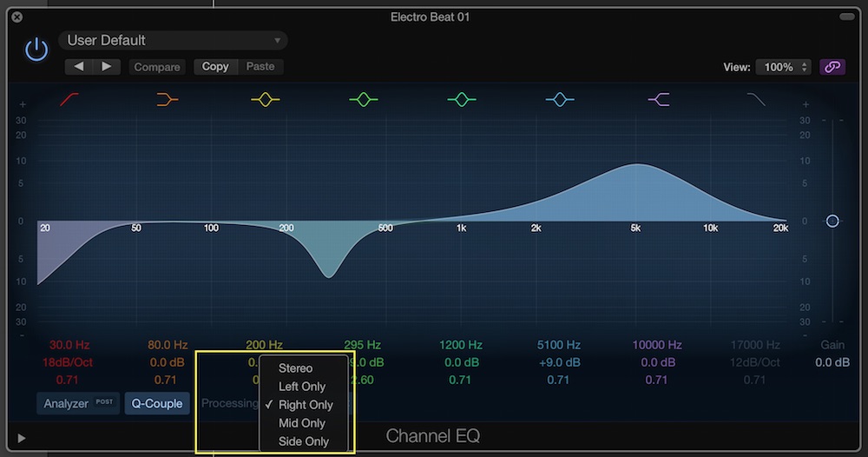Select the orange 0.0 dB gain value
868x457 pixels.
point(168,362)
